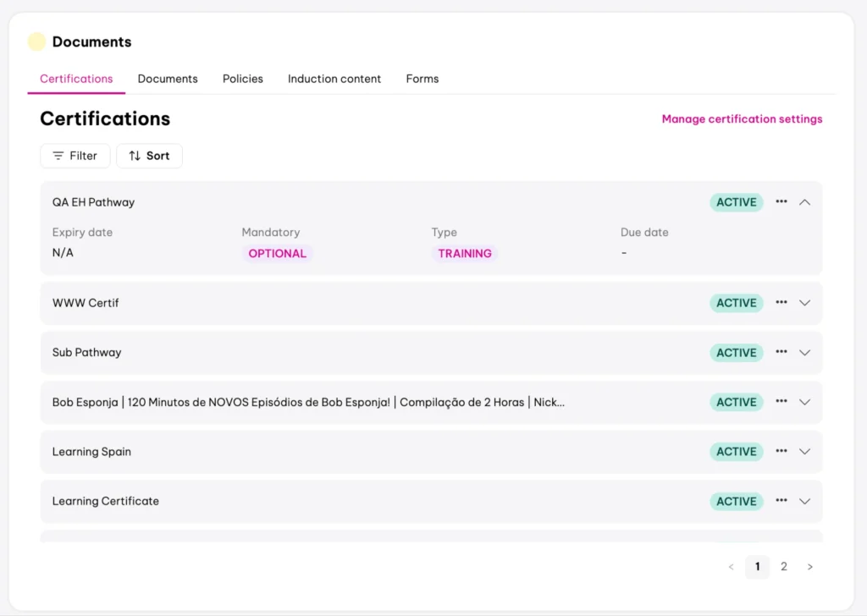
Task: Expand the Learning Spain row
Action: coord(804,451)
